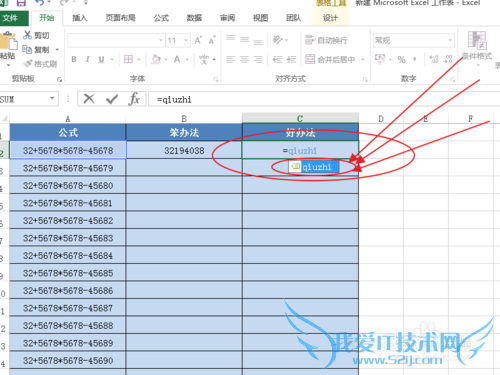Expand the font color dropdown arrow
This screenshot has height=375, width=500.
pyautogui.click(x=187, y=60)
